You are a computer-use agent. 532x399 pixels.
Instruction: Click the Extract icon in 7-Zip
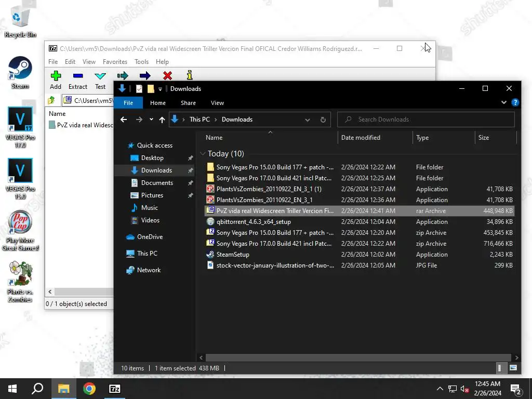tap(78, 75)
